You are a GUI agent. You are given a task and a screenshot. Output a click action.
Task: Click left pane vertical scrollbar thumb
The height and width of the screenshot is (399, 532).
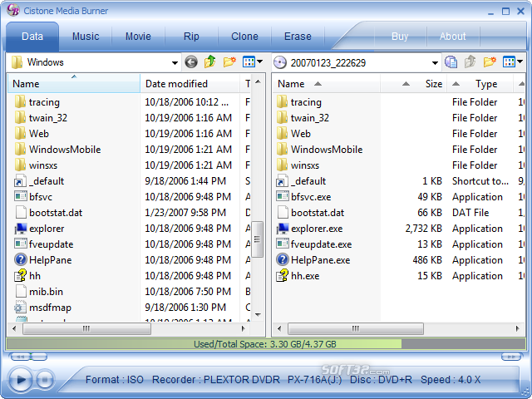(258, 239)
